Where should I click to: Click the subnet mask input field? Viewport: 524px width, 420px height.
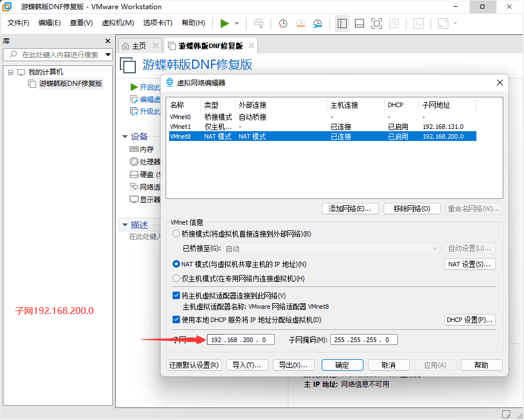pyautogui.click(x=364, y=340)
